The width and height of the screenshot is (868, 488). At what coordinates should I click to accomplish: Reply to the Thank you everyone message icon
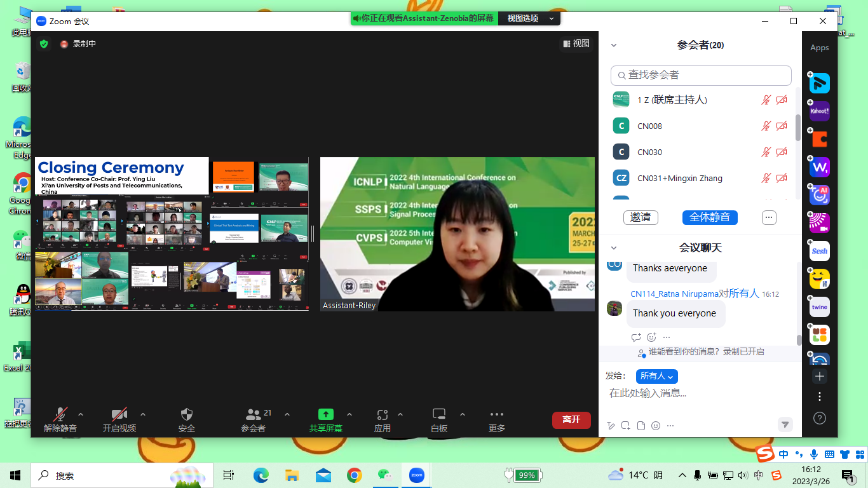coord(636,337)
